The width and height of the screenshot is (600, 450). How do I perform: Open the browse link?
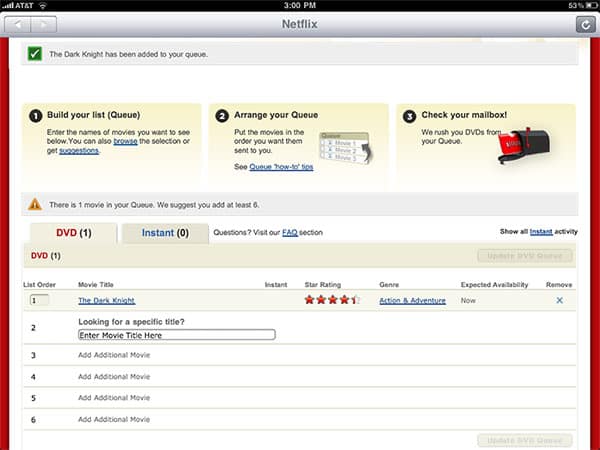(x=125, y=141)
